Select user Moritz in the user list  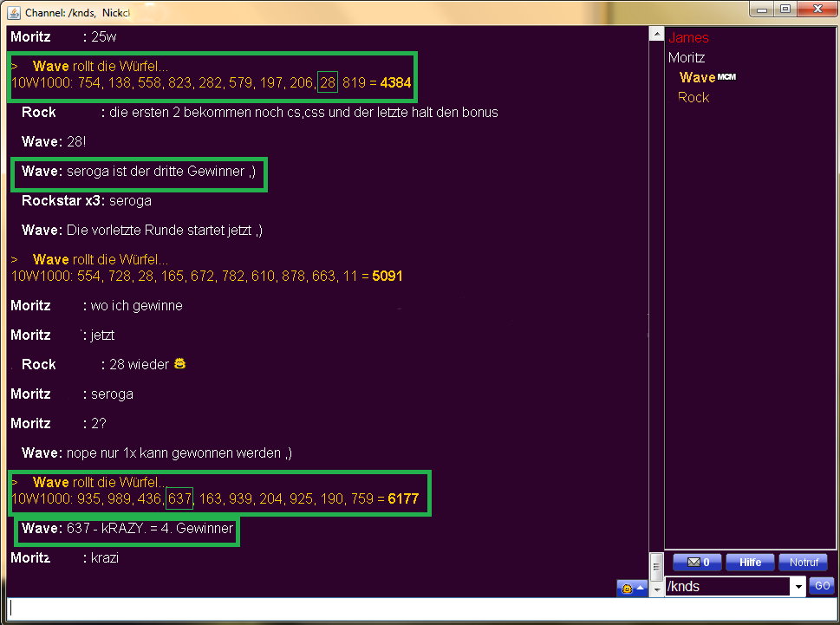687,57
